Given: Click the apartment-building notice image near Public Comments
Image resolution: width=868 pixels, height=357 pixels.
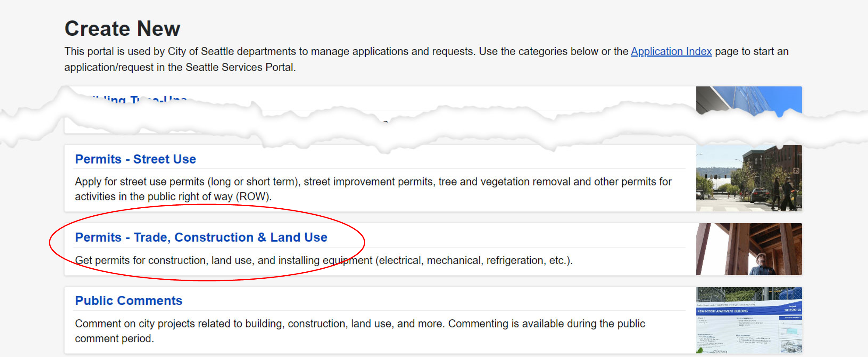Looking at the screenshot, I should point(749,320).
